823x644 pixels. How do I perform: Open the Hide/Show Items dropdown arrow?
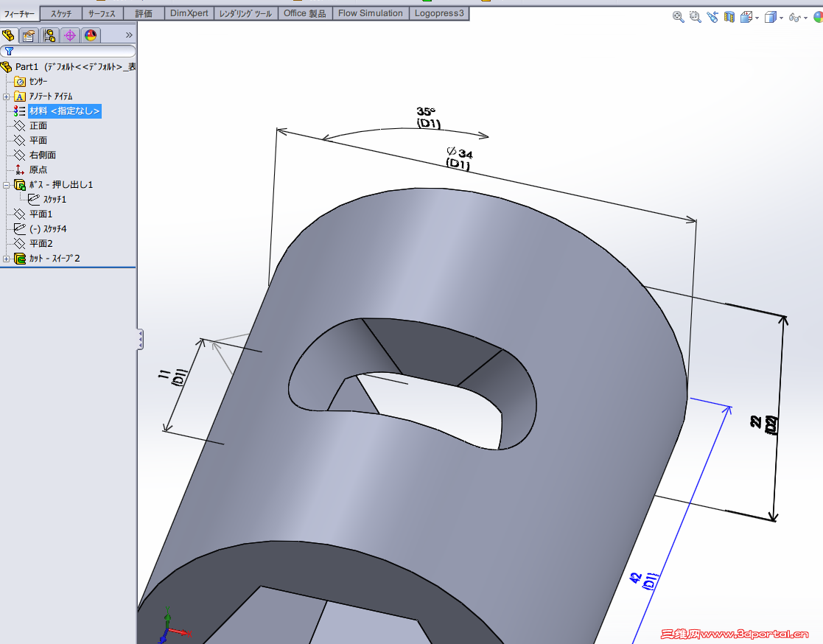pyautogui.click(x=805, y=18)
